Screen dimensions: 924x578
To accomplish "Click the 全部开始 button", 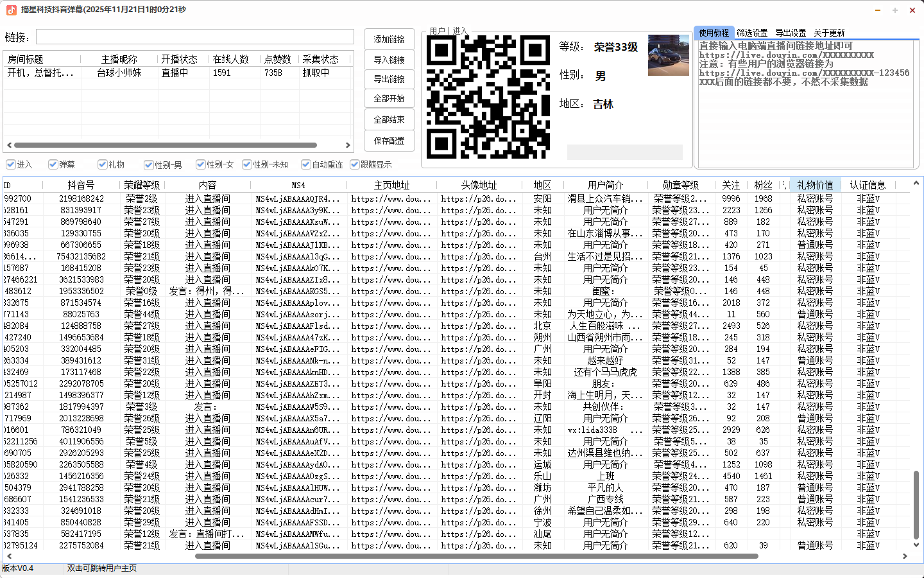I will tap(389, 98).
